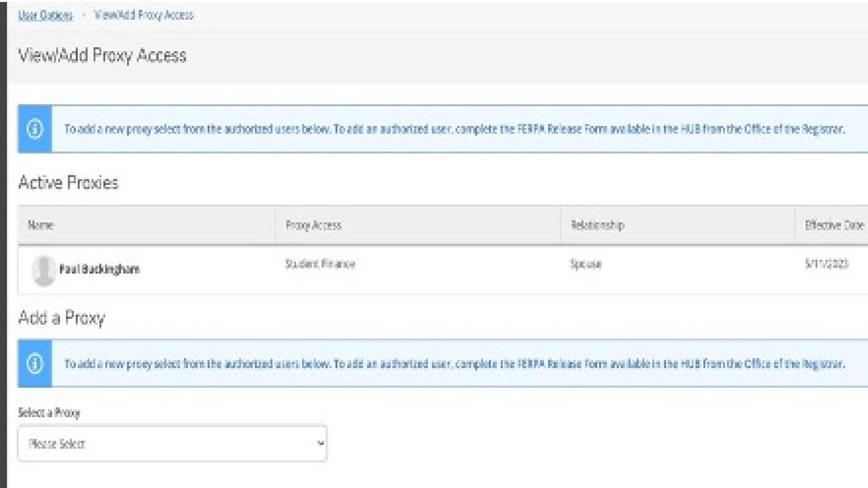The height and width of the screenshot is (488, 868).
Task: Click the Select a Proxy field label
Action: point(49,413)
